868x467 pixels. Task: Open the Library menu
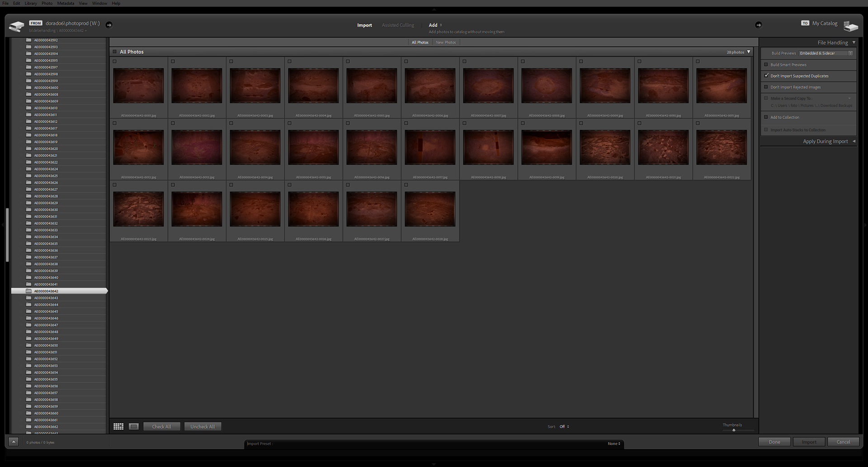coord(31,3)
